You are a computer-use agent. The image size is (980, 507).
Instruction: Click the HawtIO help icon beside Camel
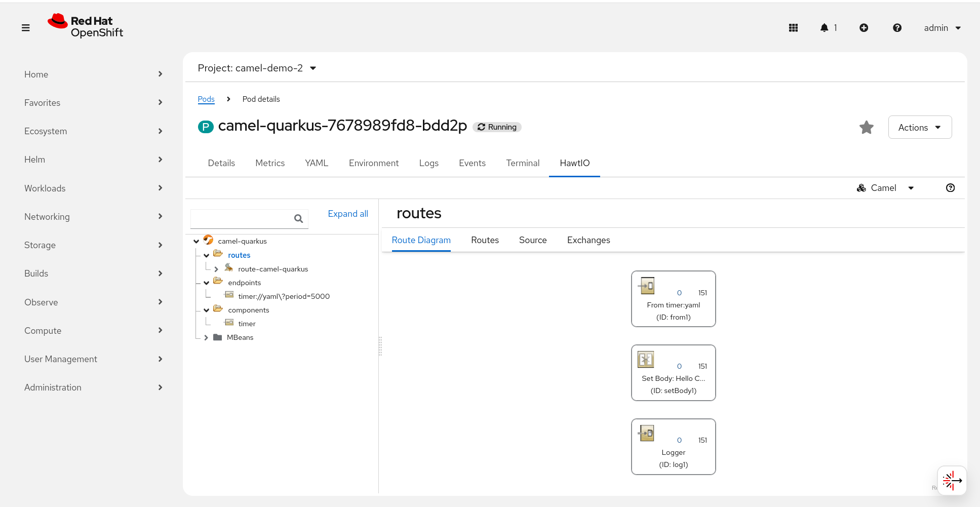[x=950, y=188]
